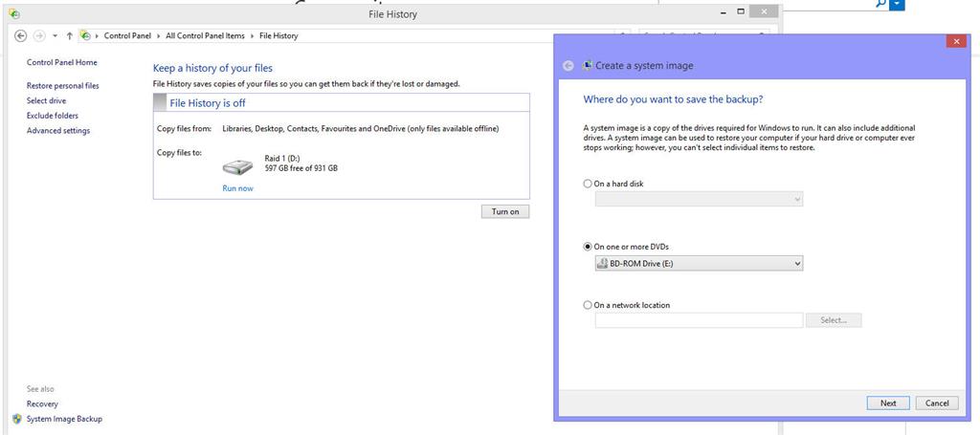Open Recovery link

[x=42, y=403]
